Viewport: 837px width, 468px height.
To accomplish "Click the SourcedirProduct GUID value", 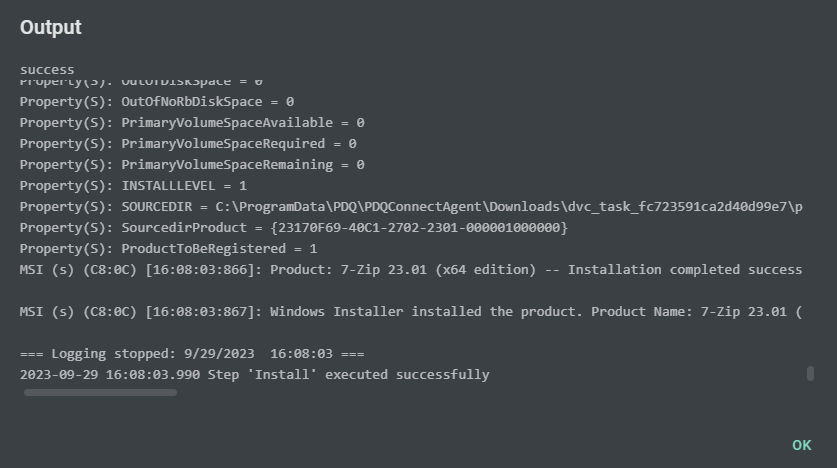I will 419,228.
